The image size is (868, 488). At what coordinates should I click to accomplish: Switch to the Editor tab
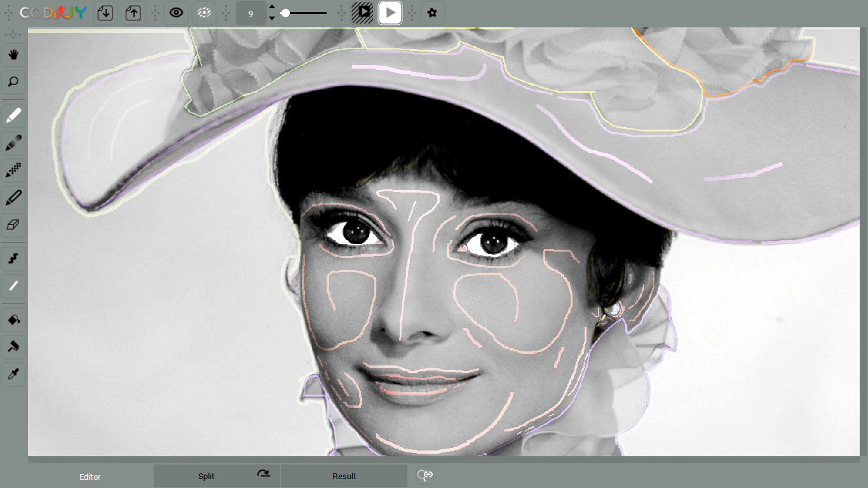(x=90, y=477)
